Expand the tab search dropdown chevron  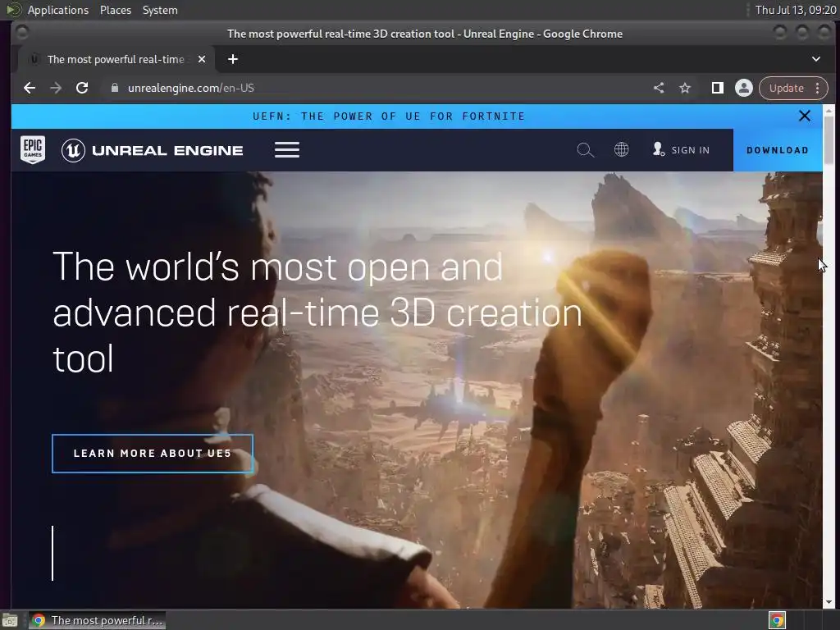pos(815,59)
